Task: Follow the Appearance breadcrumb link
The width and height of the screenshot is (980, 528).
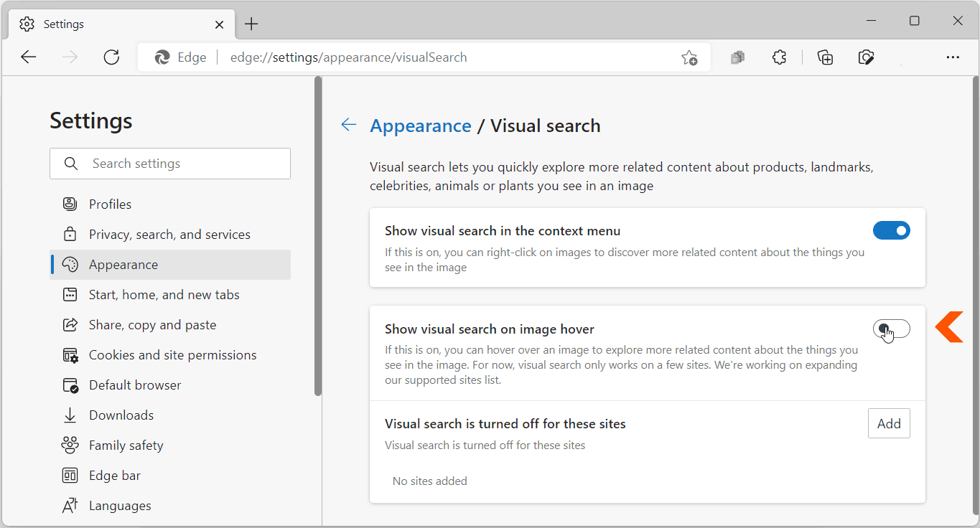Action: 421,126
